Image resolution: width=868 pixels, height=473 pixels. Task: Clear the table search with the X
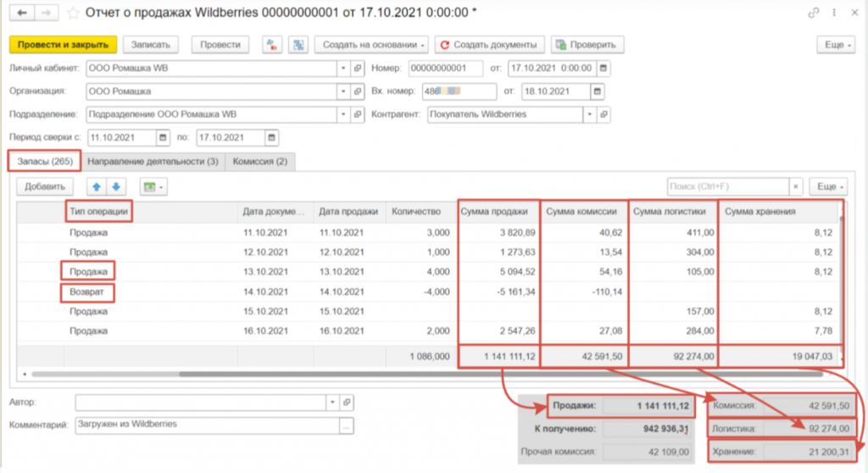pyautogui.click(x=796, y=186)
